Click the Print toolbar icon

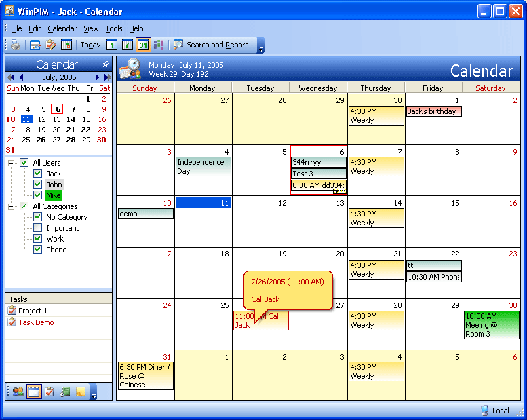tap(15, 45)
